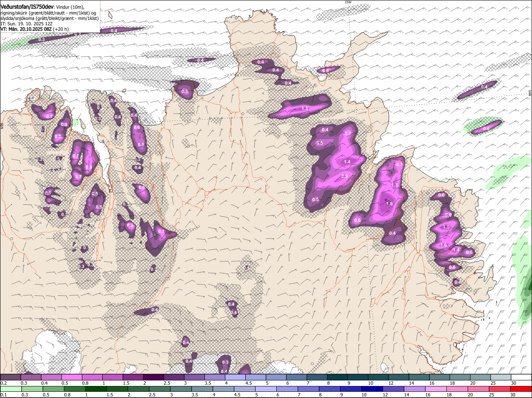Pick upper legend white swatch after 30
Screen dimensions: 532x398
[x=521, y=377]
